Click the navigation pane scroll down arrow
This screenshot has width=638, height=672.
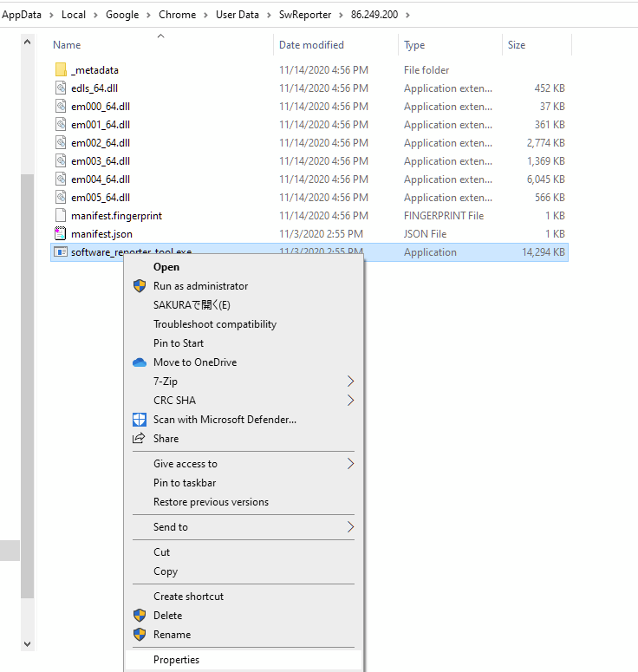[28, 643]
